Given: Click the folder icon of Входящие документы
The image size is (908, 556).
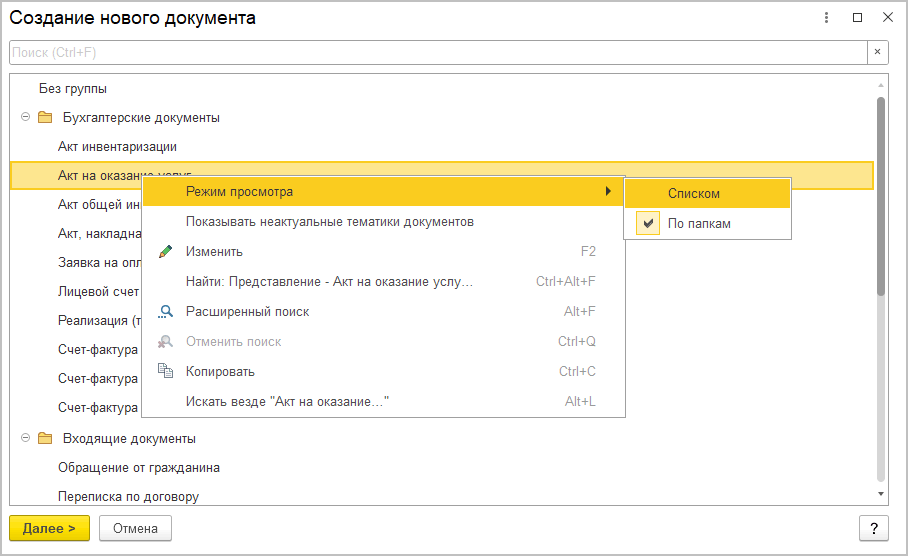Looking at the screenshot, I should (44, 438).
